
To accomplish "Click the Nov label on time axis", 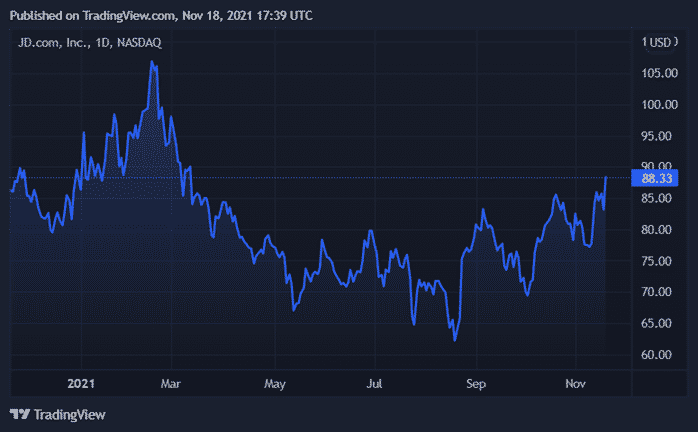I will click(575, 383).
